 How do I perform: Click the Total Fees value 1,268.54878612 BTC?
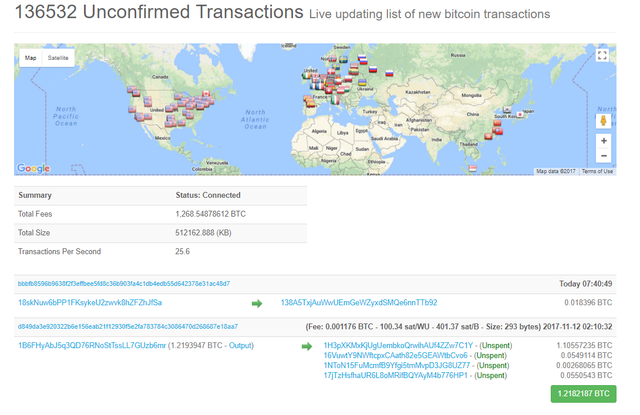coord(211,214)
